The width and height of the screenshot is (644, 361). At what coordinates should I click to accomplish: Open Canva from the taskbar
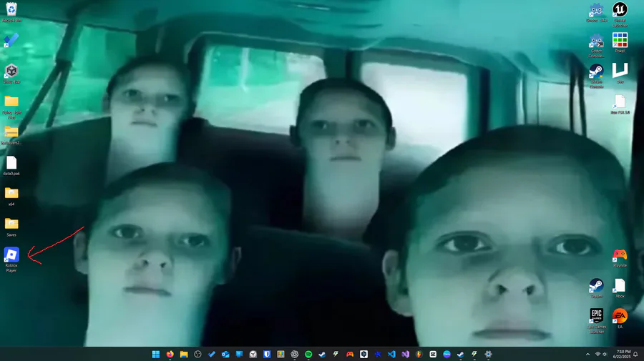(x=447, y=354)
